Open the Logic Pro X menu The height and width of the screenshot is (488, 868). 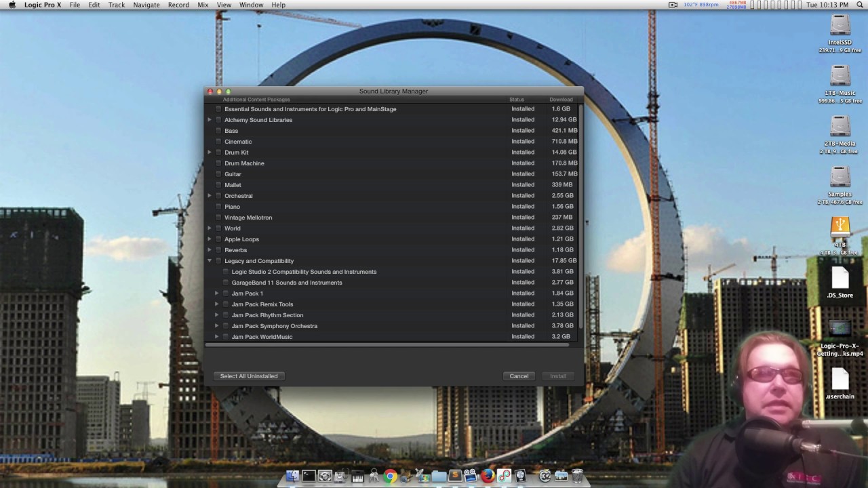pyautogui.click(x=42, y=5)
